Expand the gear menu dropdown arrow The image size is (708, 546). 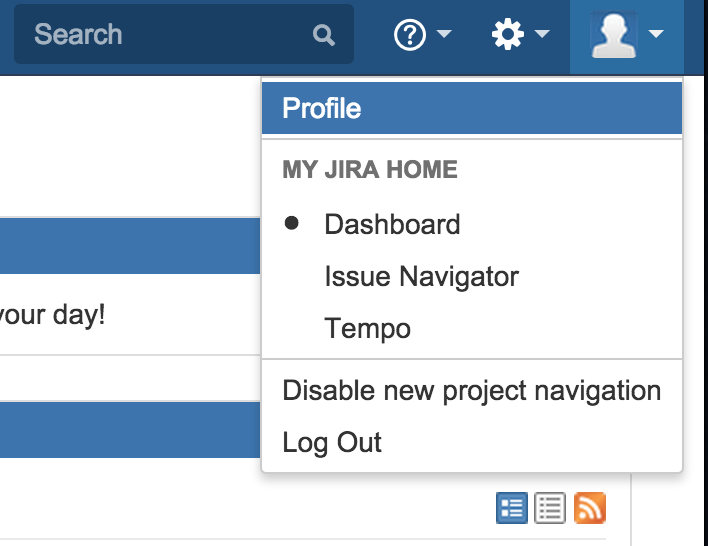tap(542, 35)
